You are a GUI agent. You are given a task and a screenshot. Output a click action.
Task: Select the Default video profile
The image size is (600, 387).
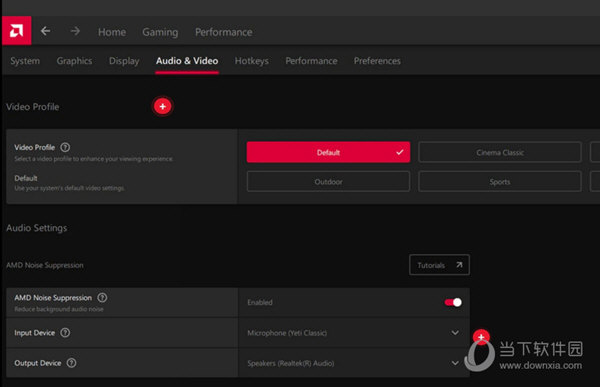[x=328, y=152]
